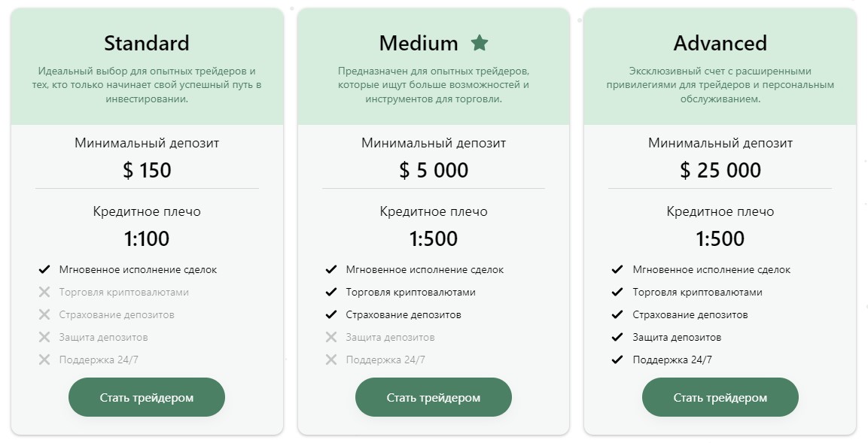This screenshot has height=443, width=868.
Task: Select the Advanced plan heading
Action: pyautogui.click(x=720, y=44)
